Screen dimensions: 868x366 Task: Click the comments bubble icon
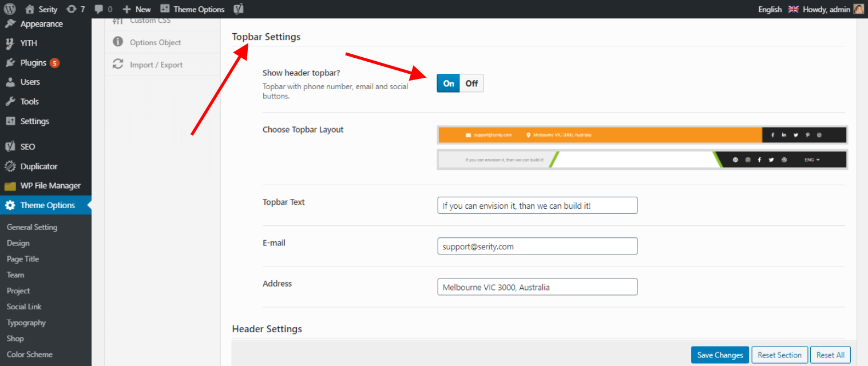99,9
